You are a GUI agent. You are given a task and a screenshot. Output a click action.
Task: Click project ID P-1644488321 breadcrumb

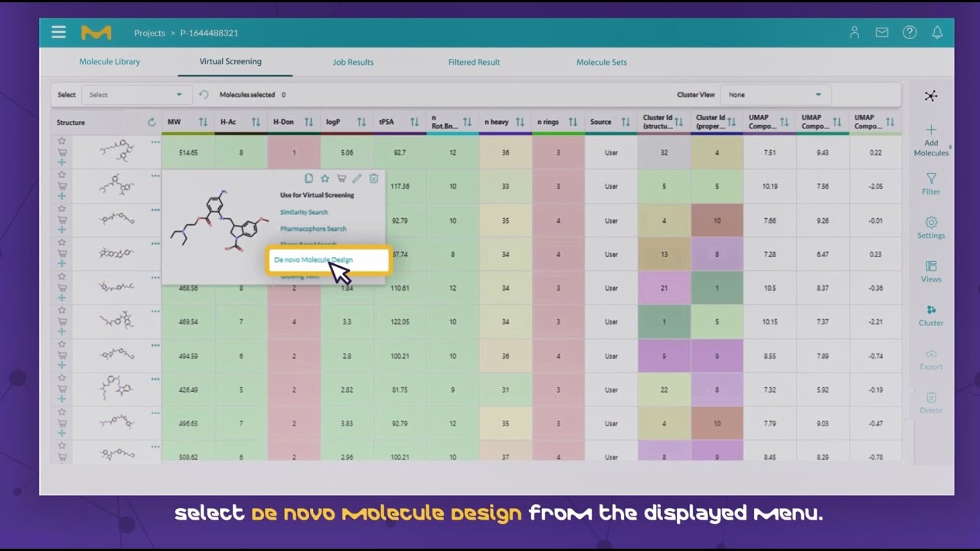[209, 33]
